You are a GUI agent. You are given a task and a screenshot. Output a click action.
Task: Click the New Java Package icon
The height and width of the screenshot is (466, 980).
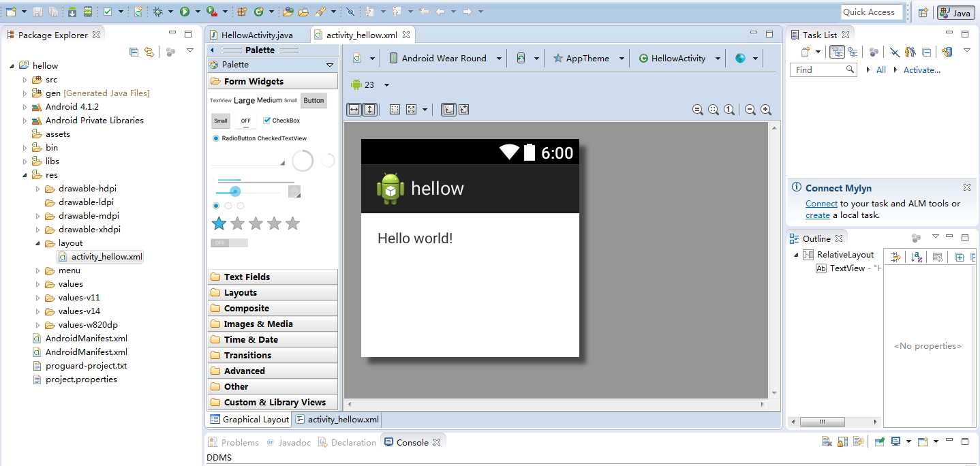point(242,12)
